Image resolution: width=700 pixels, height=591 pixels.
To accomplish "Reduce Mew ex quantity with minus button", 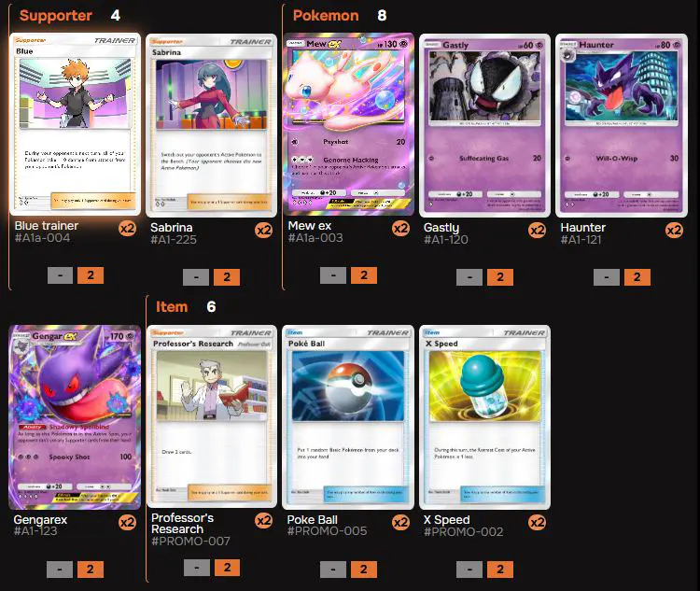I will pos(333,275).
